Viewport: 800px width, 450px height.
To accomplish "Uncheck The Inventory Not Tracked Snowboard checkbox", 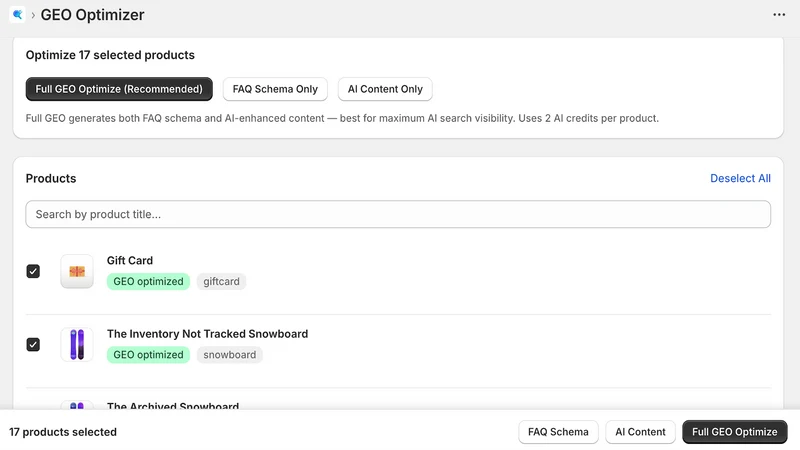I will click(x=33, y=345).
